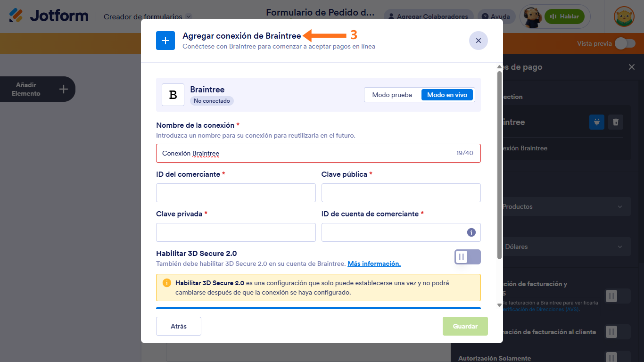
Task: Click the Clave privada field
Action: click(x=236, y=232)
